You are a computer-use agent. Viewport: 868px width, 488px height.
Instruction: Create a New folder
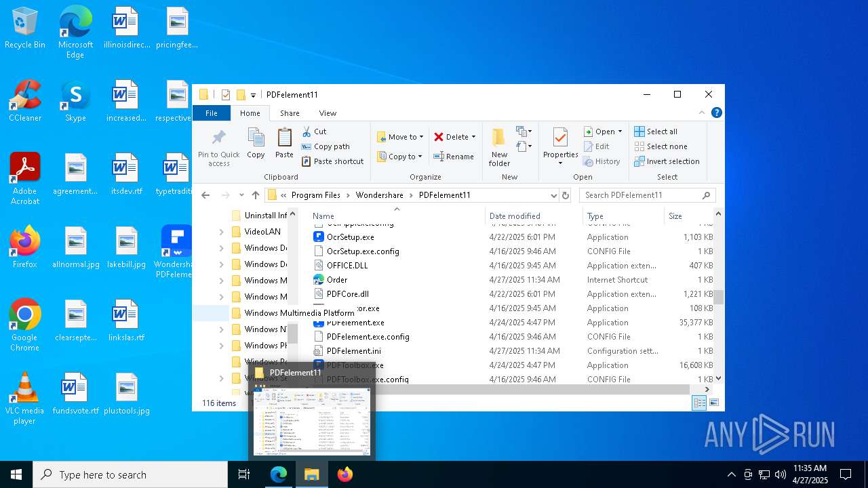point(499,147)
